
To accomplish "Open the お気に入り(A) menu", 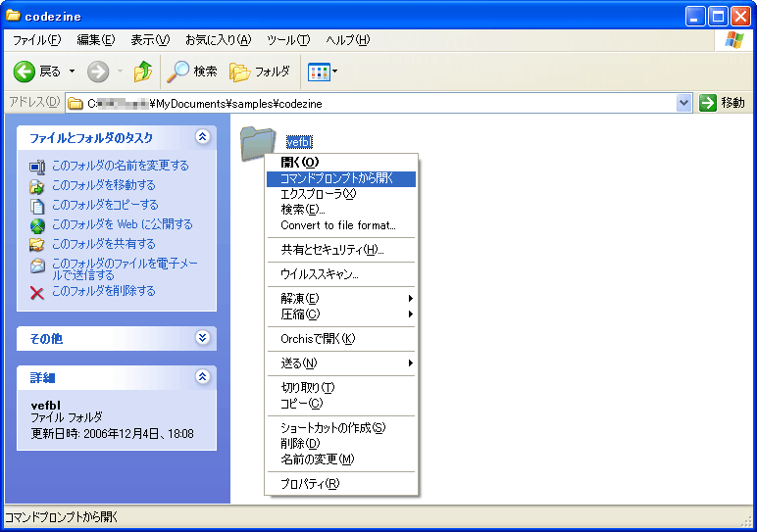I will tap(219, 40).
